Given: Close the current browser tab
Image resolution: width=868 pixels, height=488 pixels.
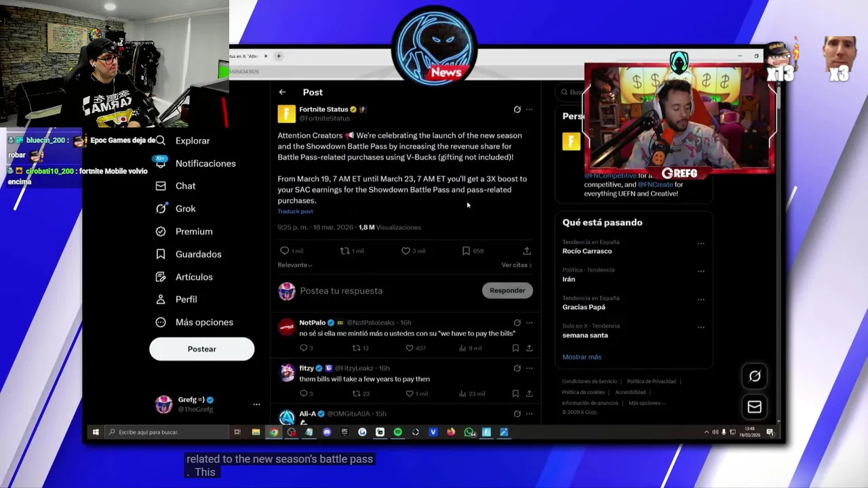Looking at the screenshot, I should [266, 56].
